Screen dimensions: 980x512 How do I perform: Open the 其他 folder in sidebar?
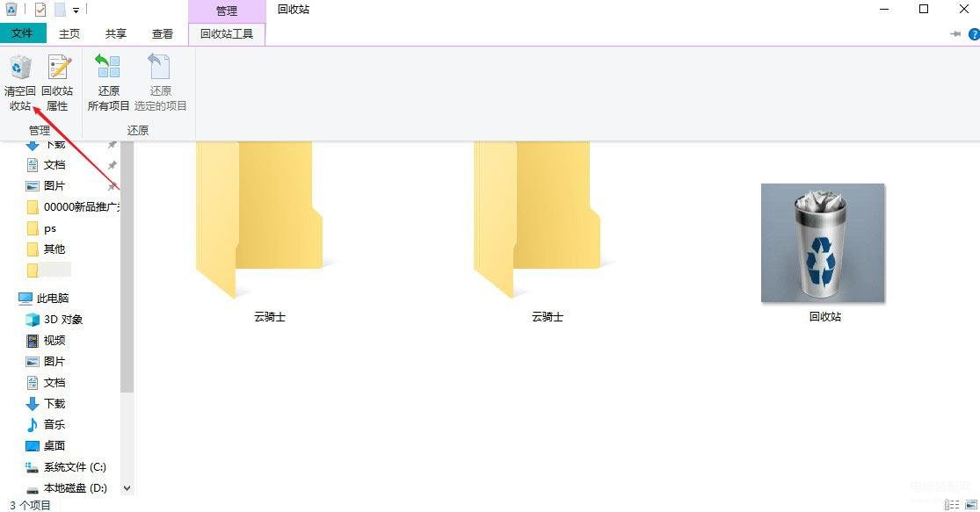point(47,249)
